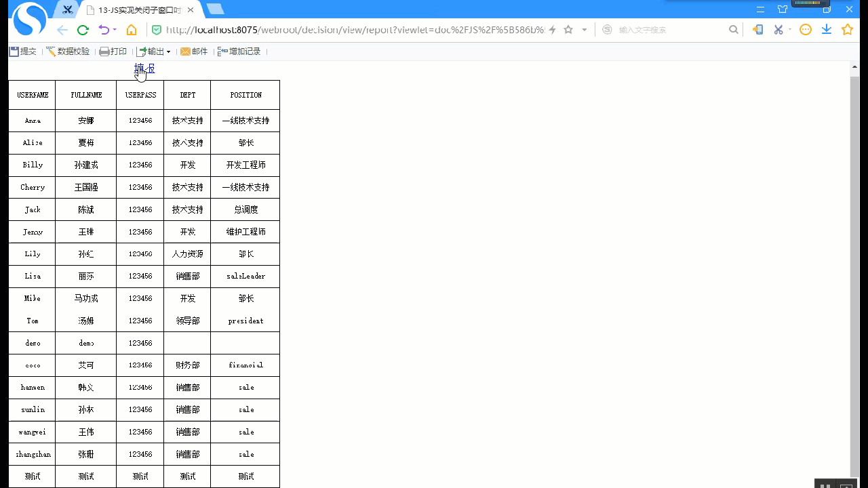The height and width of the screenshot is (488, 868).
Task: Open 输出 export dropdown
Action: coord(154,52)
